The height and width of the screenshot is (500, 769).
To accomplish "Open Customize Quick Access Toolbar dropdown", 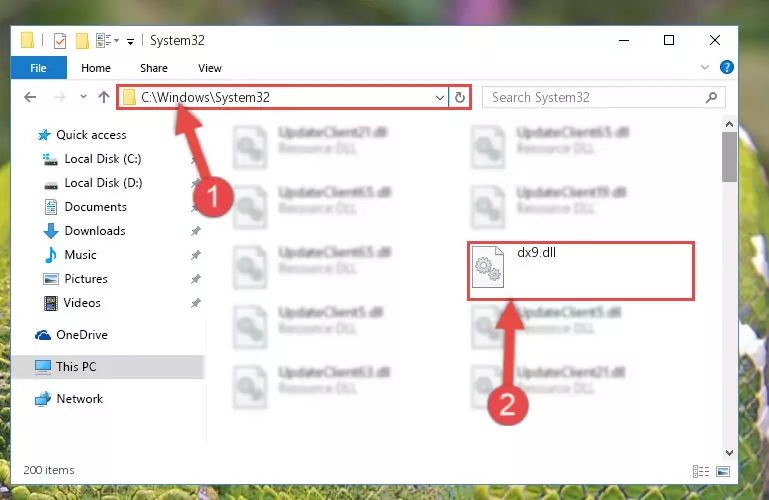I will (130, 42).
